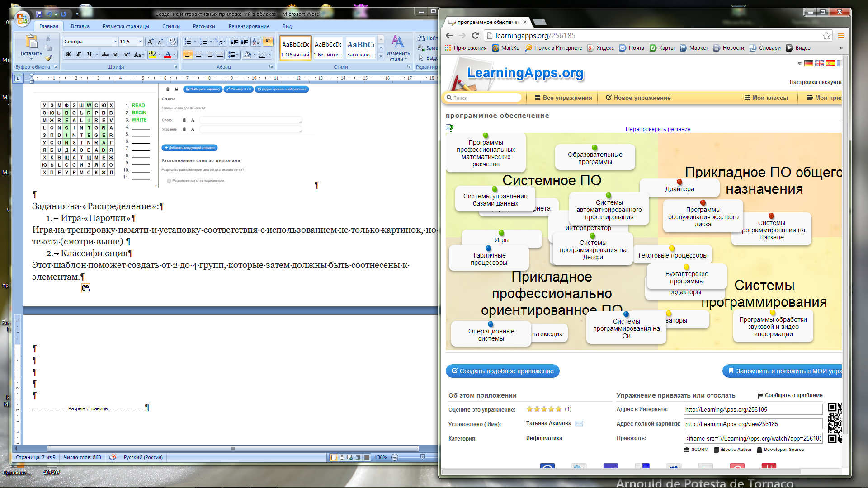This screenshot has width=868, height=488.
Task: Apply bold formatting with Ж button
Action: [68, 55]
